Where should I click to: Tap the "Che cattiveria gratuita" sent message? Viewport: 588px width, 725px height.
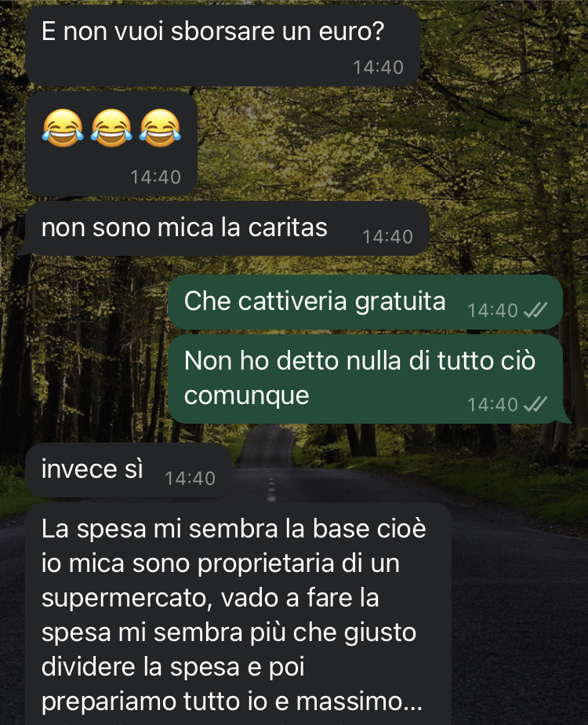[x=365, y=302]
